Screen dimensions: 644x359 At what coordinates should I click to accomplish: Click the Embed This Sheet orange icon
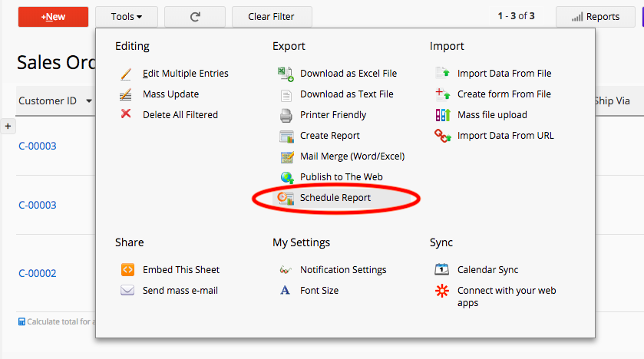click(127, 270)
